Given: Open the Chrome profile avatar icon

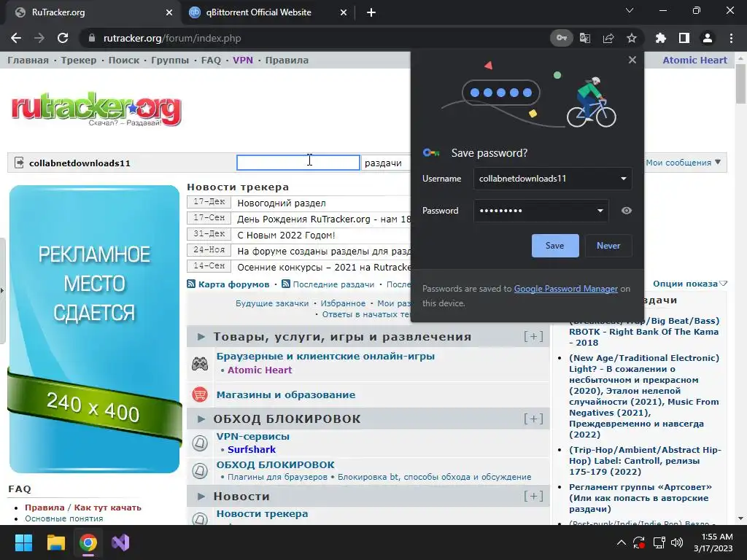Looking at the screenshot, I should click(x=708, y=38).
